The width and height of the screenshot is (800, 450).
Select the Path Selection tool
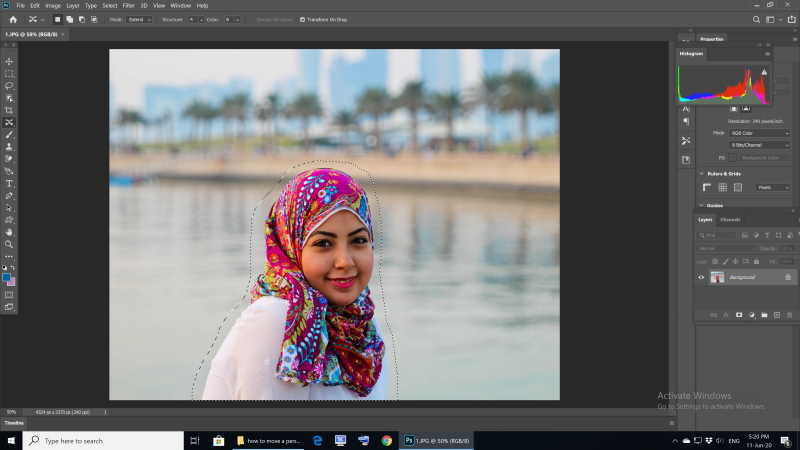(9, 208)
